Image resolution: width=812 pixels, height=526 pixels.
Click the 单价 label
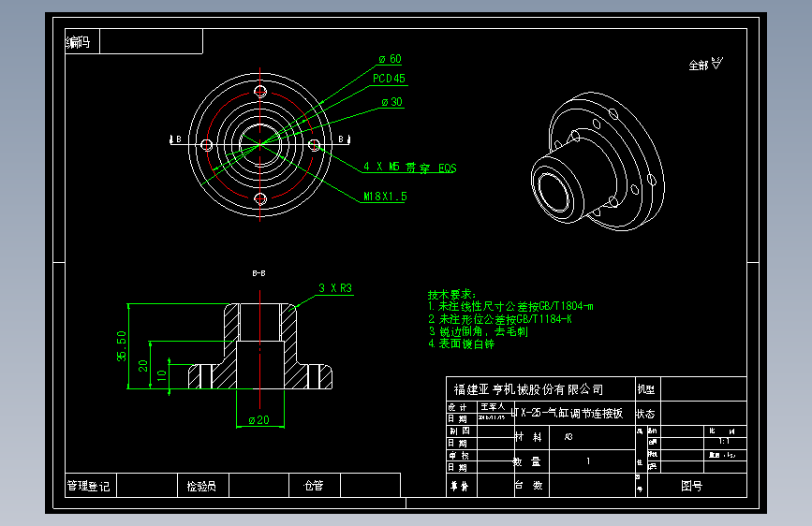tap(459, 486)
